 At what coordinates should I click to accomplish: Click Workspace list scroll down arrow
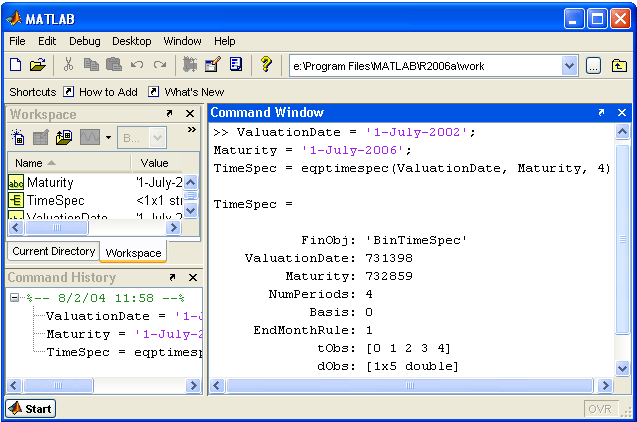(191, 210)
